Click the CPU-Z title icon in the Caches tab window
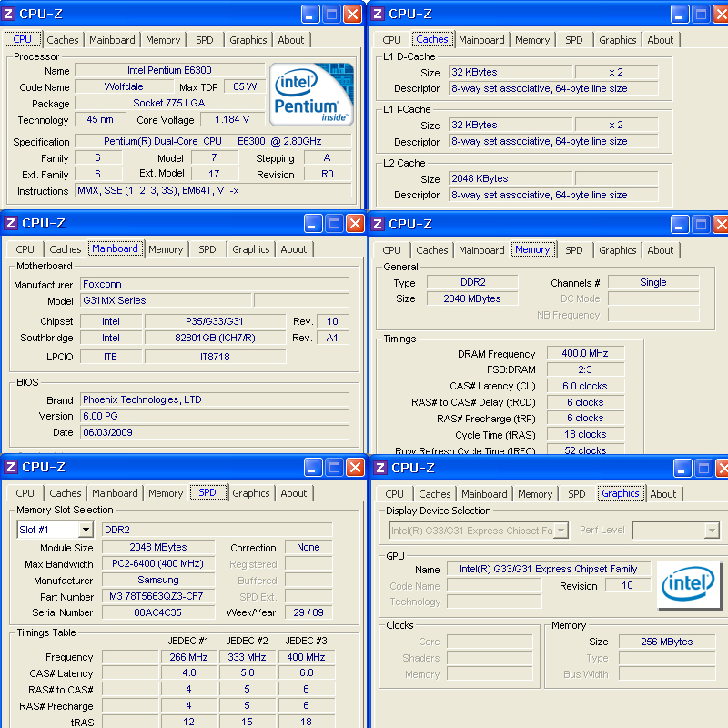This screenshot has height=728, width=728. [x=378, y=14]
